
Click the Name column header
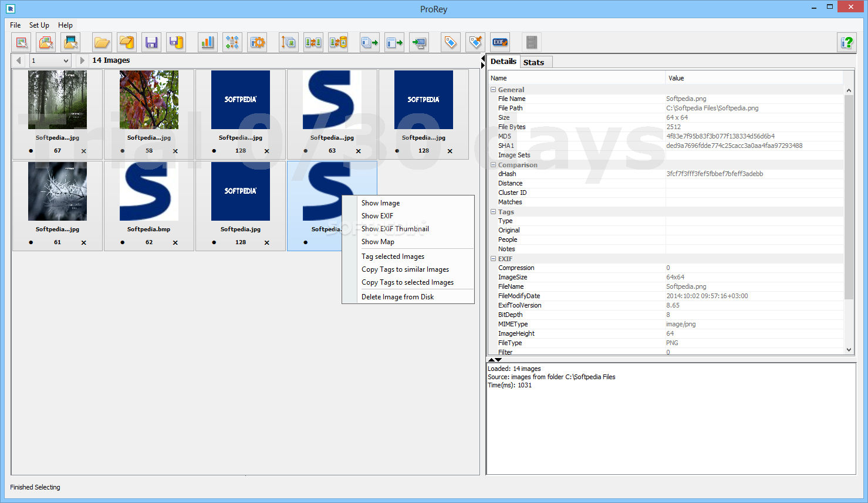(x=576, y=78)
